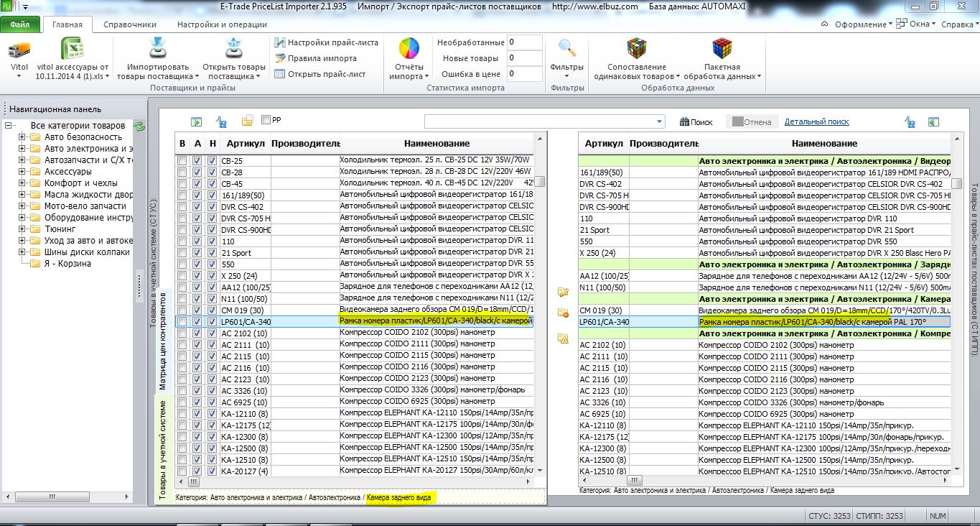Click right table vertical scrollbar thumb
Screen dimensions: 980x526
coord(957,183)
